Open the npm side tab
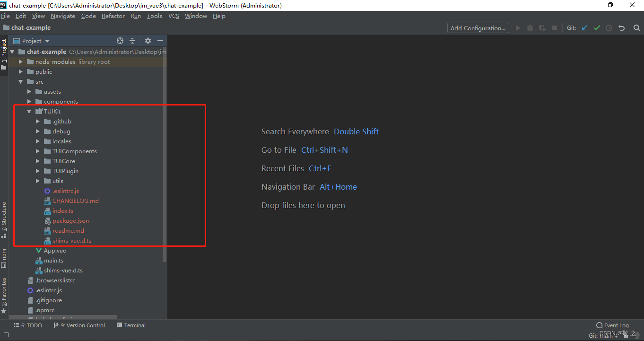The image size is (644, 341). click(x=4, y=258)
